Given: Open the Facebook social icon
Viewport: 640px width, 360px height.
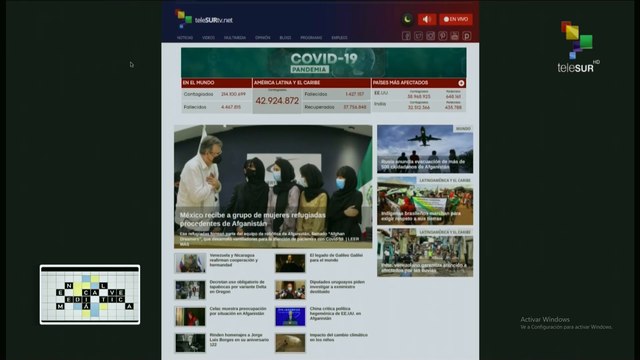Looking at the screenshot, I should coord(406,36).
